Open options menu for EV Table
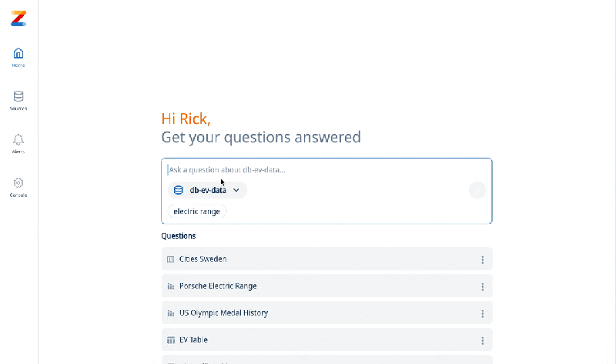 pos(483,340)
